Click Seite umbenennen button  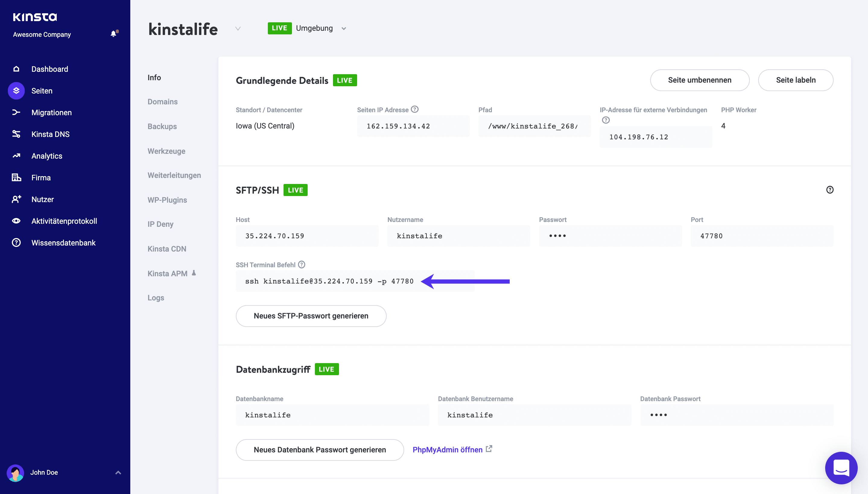pos(699,79)
